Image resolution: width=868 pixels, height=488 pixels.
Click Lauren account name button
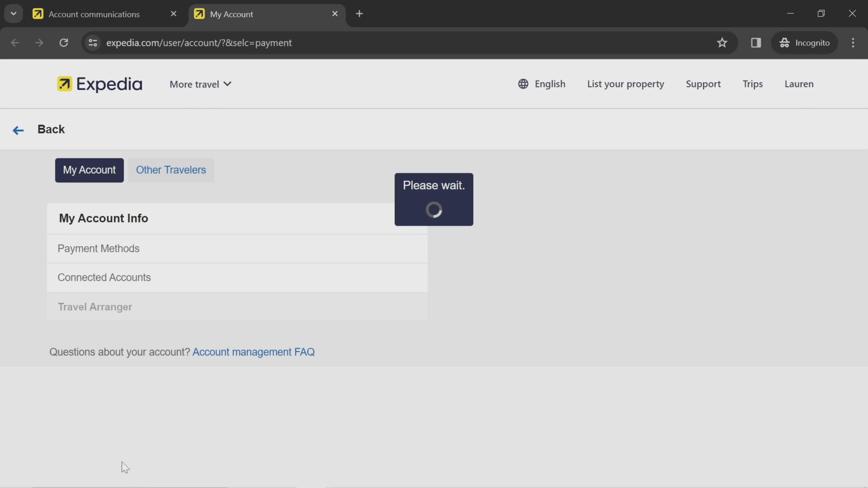tap(800, 83)
